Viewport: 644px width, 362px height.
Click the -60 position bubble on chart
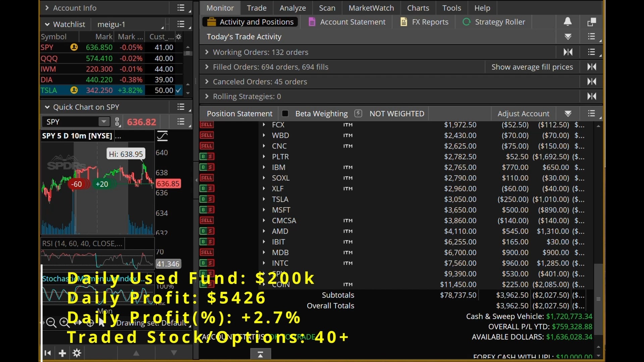(x=77, y=184)
